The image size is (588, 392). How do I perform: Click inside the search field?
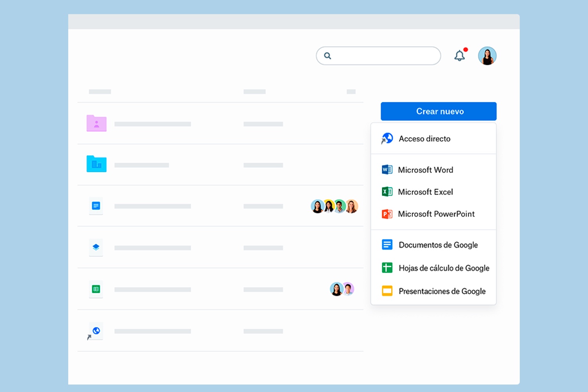coord(378,56)
